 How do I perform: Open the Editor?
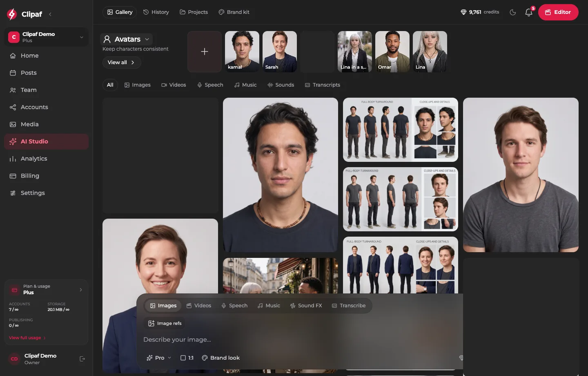point(558,12)
